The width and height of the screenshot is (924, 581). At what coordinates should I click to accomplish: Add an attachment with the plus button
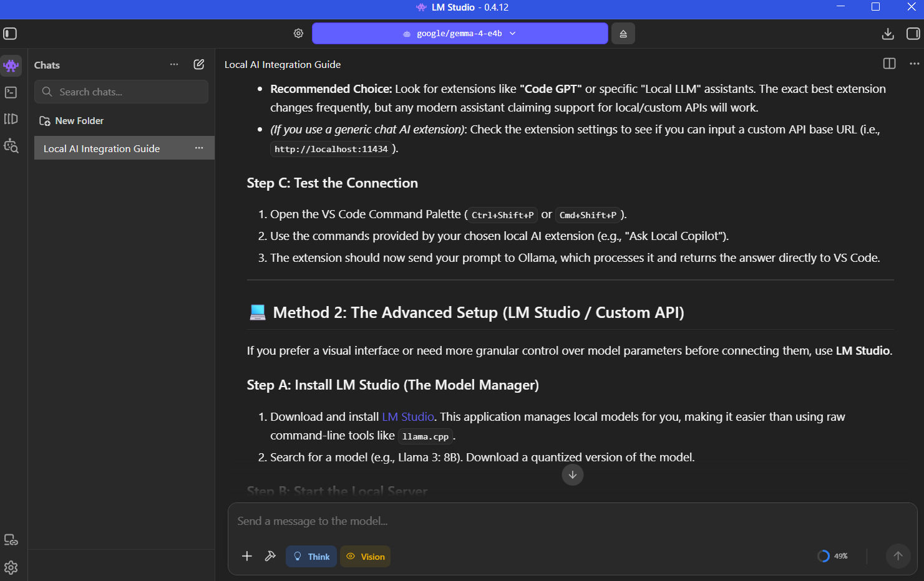(247, 556)
